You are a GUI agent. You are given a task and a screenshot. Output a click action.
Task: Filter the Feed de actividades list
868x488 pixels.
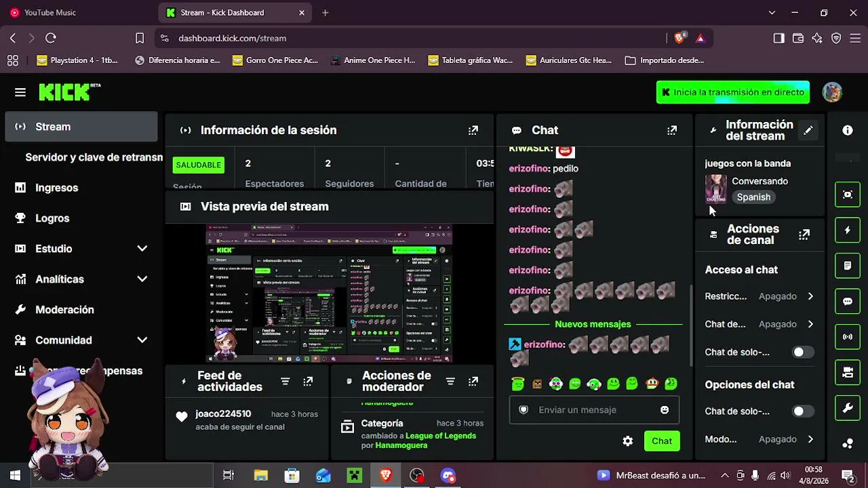pos(285,382)
